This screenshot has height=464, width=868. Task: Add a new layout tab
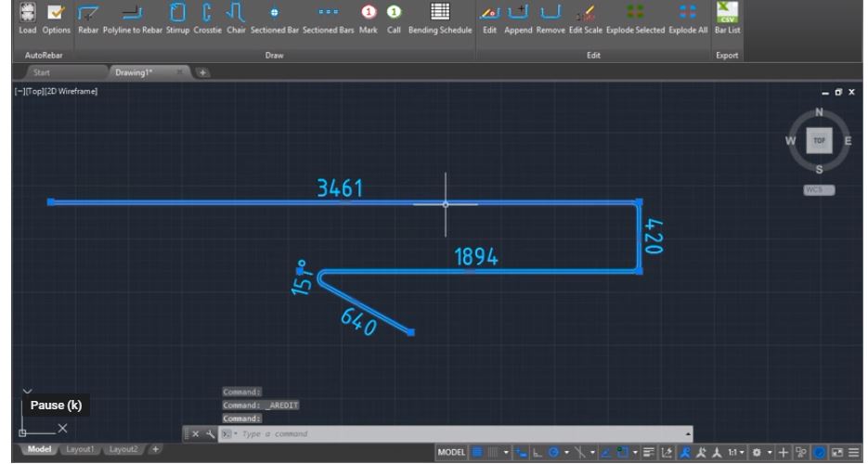(x=156, y=449)
